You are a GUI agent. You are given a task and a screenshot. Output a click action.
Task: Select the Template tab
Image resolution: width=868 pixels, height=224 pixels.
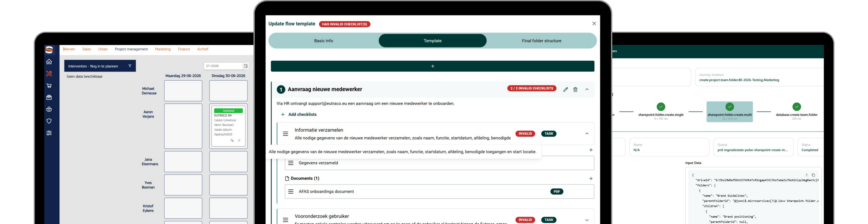[433, 41]
